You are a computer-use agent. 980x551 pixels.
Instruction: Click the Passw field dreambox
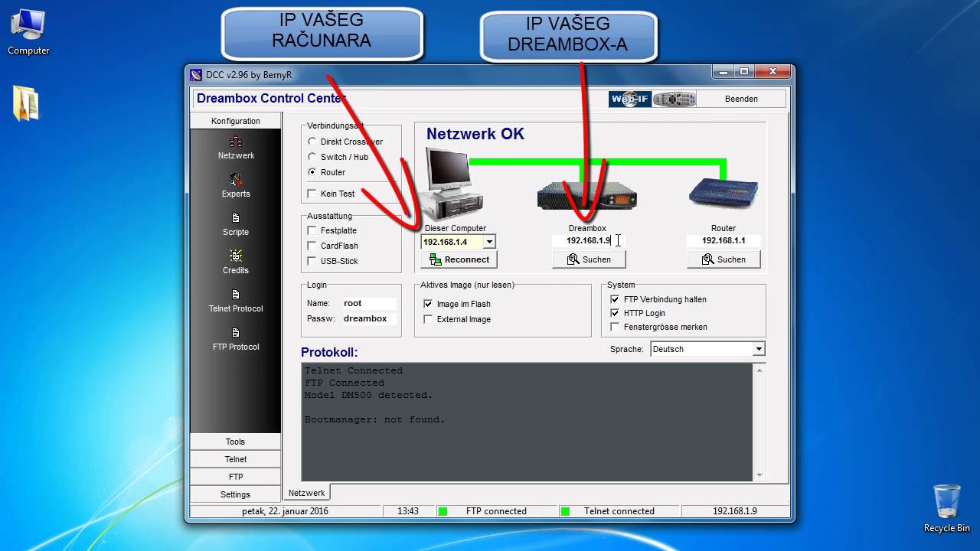[369, 318]
